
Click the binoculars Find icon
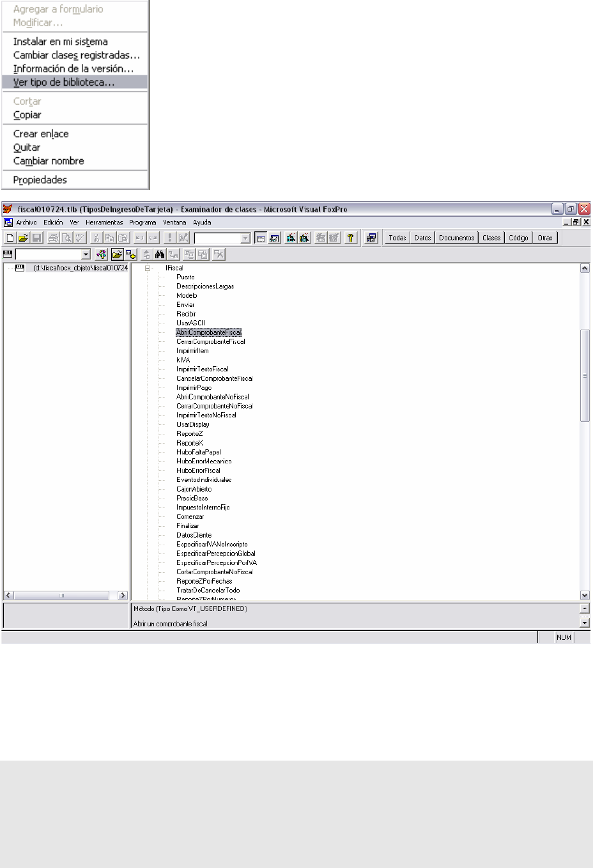point(160,254)
